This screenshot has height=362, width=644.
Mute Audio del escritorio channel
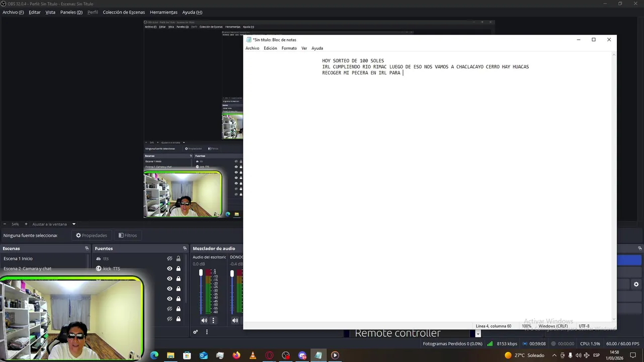point(204,320)
